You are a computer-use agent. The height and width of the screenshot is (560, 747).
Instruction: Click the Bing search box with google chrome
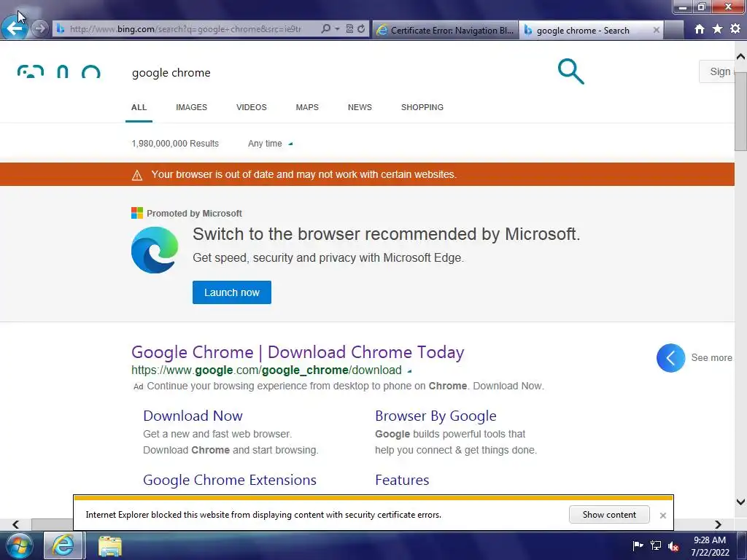333,73
